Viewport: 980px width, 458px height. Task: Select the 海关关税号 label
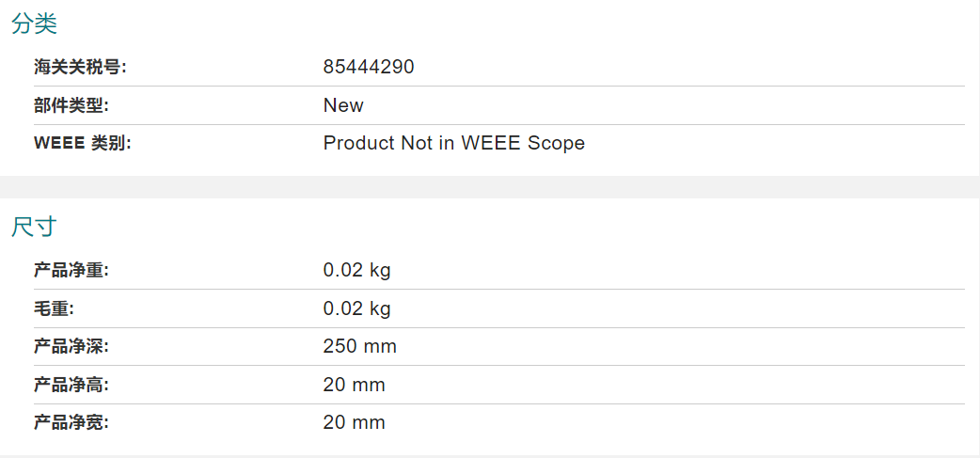click(x=80, y=67)
